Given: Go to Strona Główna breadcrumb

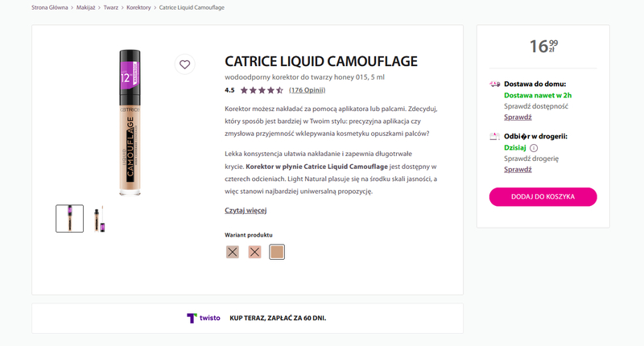Looking at the screenshot, I should [x=50, y=7].
